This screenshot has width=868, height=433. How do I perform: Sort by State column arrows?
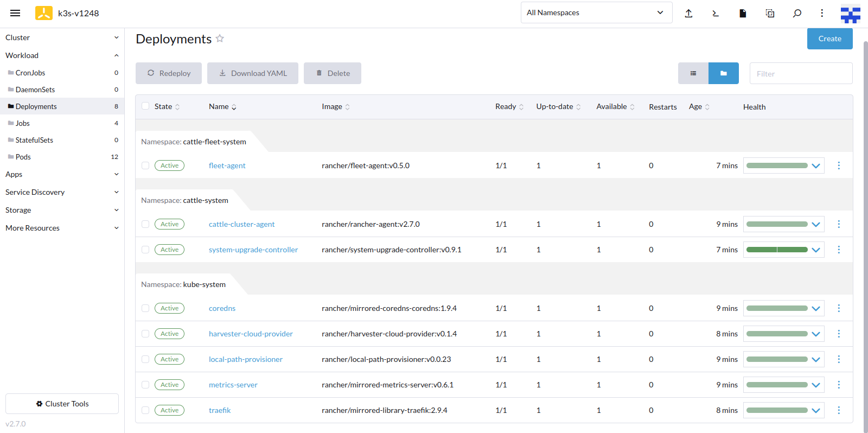coord(177,107)
